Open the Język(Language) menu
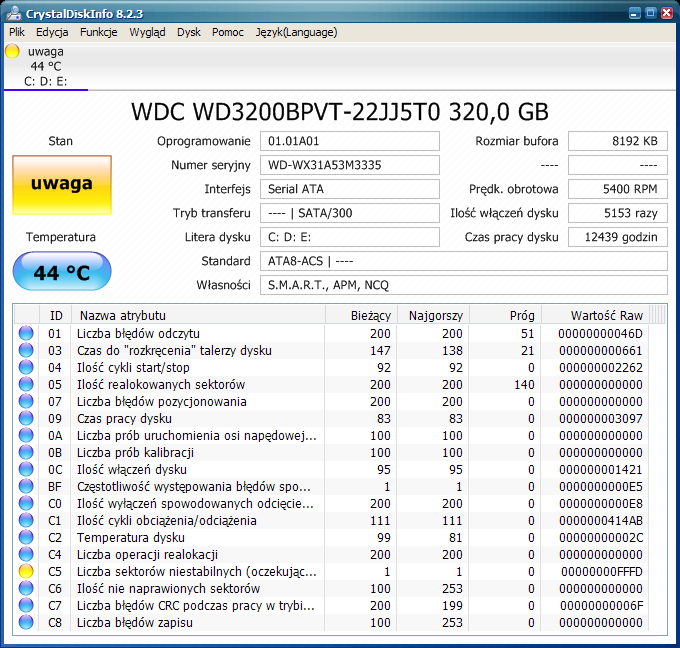This screenshot has width=680, height=648. pyautogui.click(x=296, y=32)
